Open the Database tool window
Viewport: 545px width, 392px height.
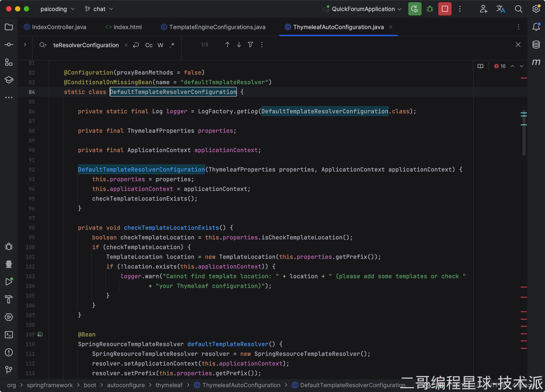[x=536, y=45]
